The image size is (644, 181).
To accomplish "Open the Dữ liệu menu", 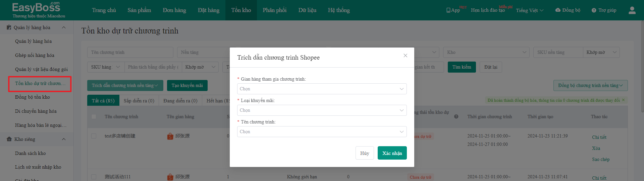I will click(x=307, y=10).
